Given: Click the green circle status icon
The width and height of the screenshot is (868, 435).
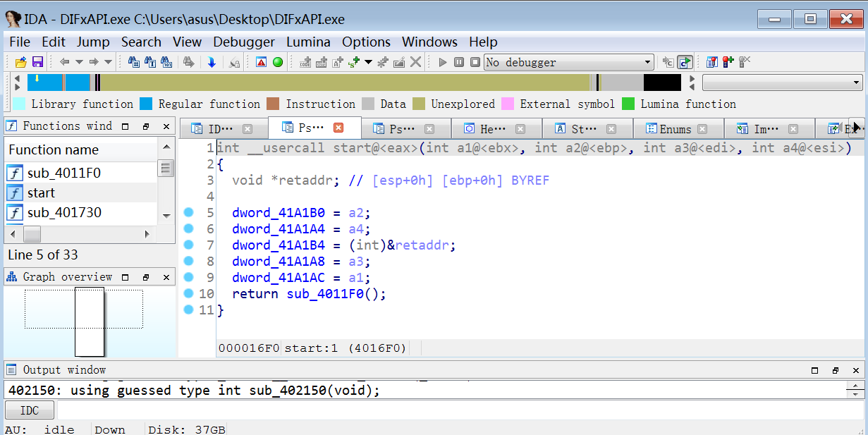Looking at the screenshot, I should tap(278, 62).
